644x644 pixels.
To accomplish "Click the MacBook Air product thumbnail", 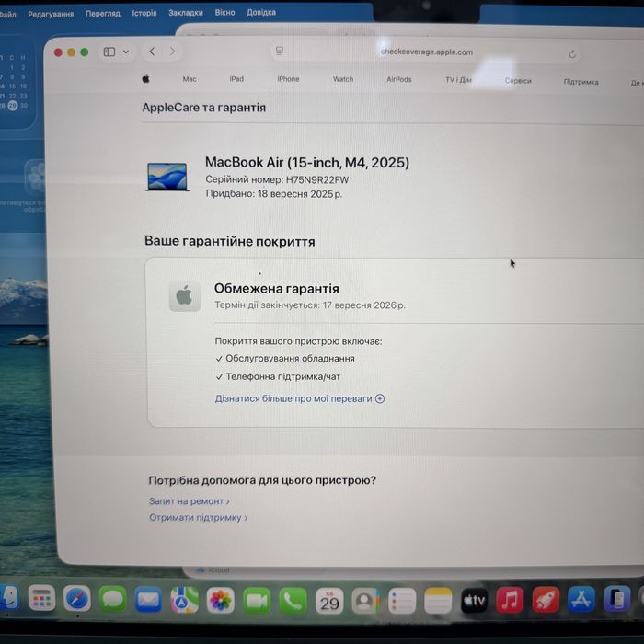I will click(167, 177).
